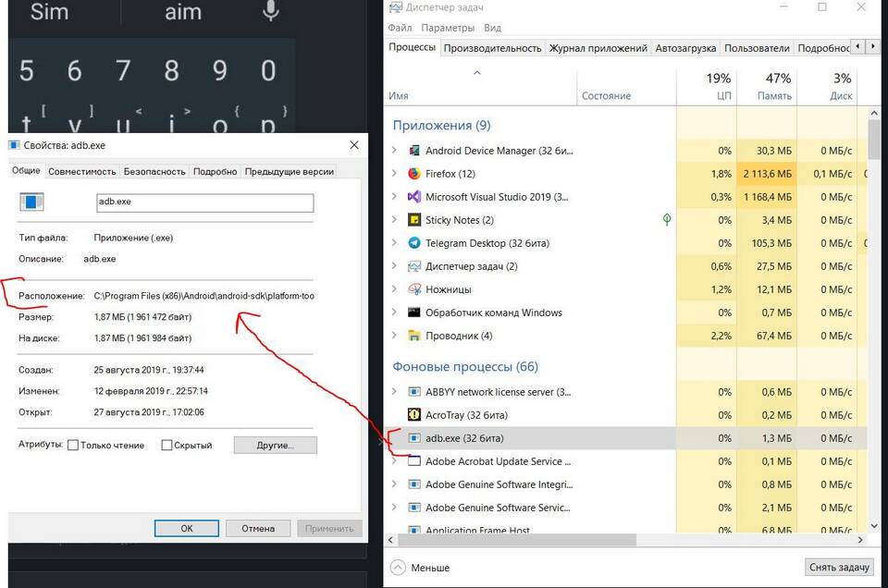Viewport: 888px width, 588px height.
Task: Close the adb.exe properties dialog
Action: coord(354,145)
